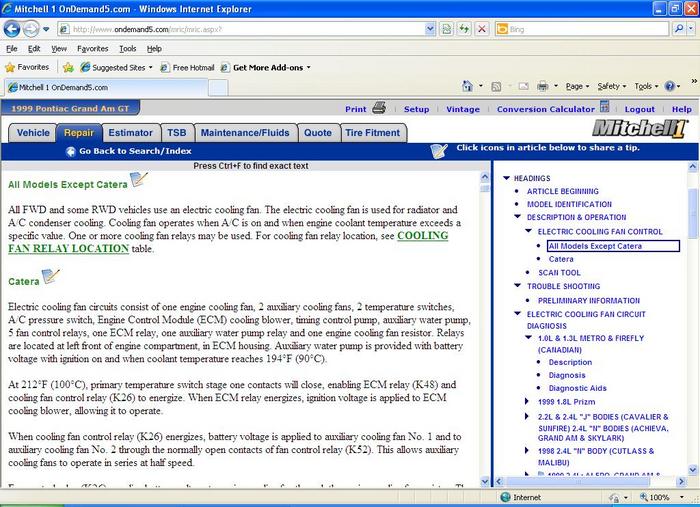Expand the 2.2L & 2.4L J Bodies node

pyautogui.click(x=527, y=416)
